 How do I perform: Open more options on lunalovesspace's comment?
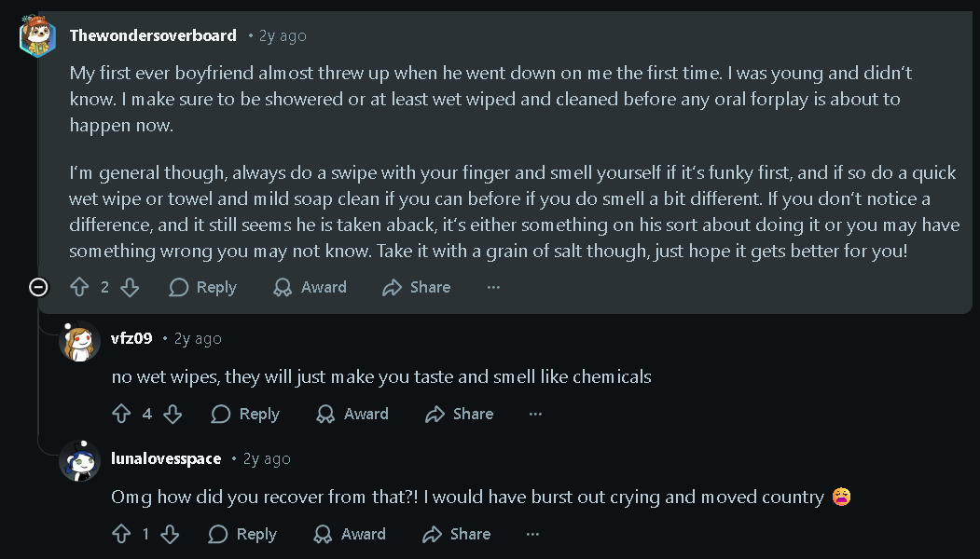[532, 534]
